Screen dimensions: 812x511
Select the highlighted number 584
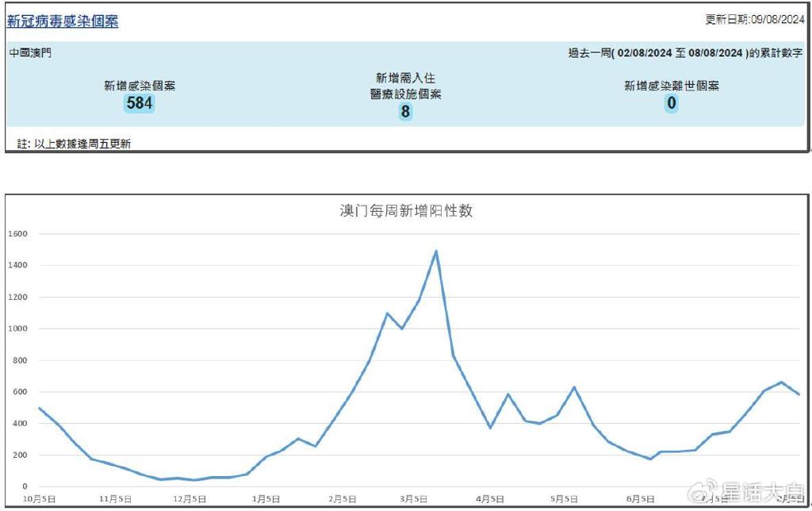coord(138,103)
